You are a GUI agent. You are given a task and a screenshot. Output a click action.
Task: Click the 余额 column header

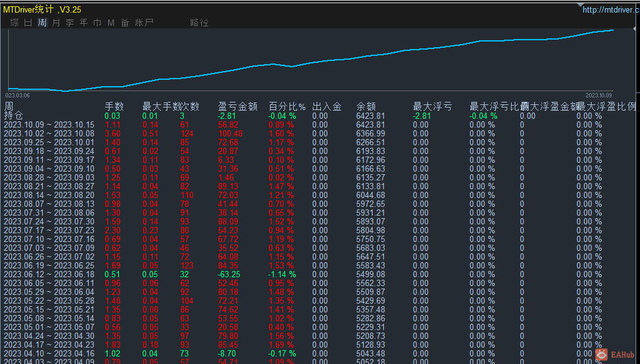pyautogui.click(x=366, y=107)
